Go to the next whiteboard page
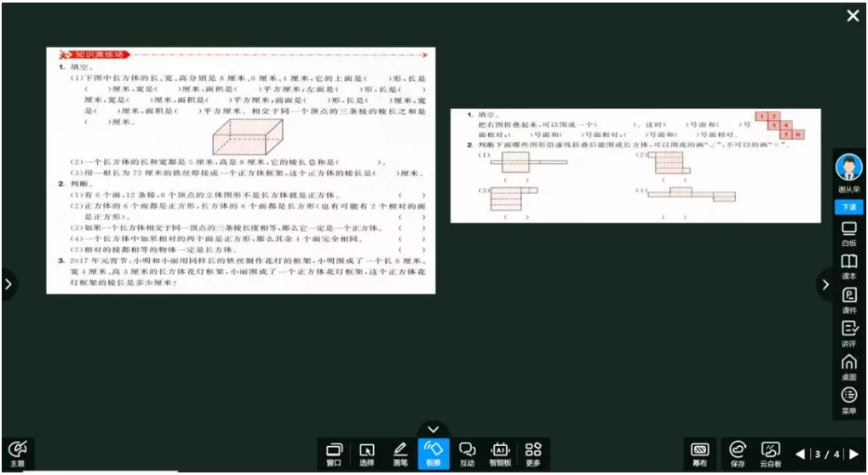 (854, 455)
